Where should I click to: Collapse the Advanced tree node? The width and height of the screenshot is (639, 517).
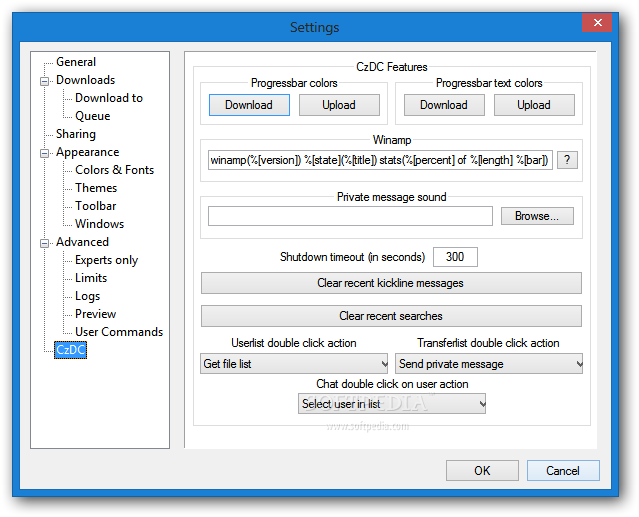(x=44, y=243)
